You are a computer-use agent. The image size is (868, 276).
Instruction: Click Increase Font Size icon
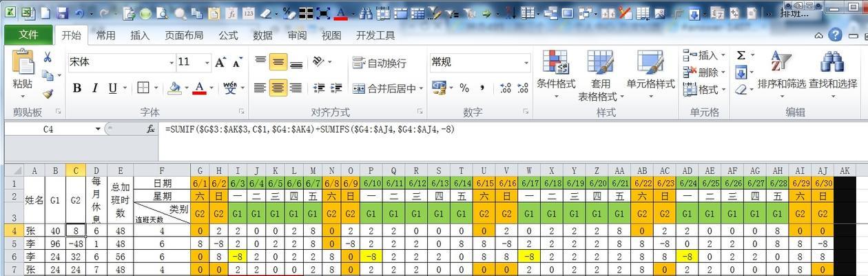(220, 63)
